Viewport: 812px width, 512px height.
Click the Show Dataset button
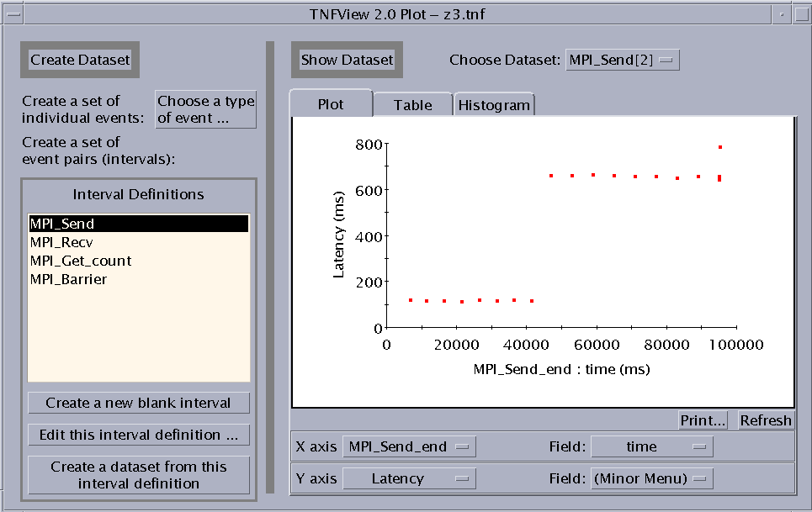[347, 60]
